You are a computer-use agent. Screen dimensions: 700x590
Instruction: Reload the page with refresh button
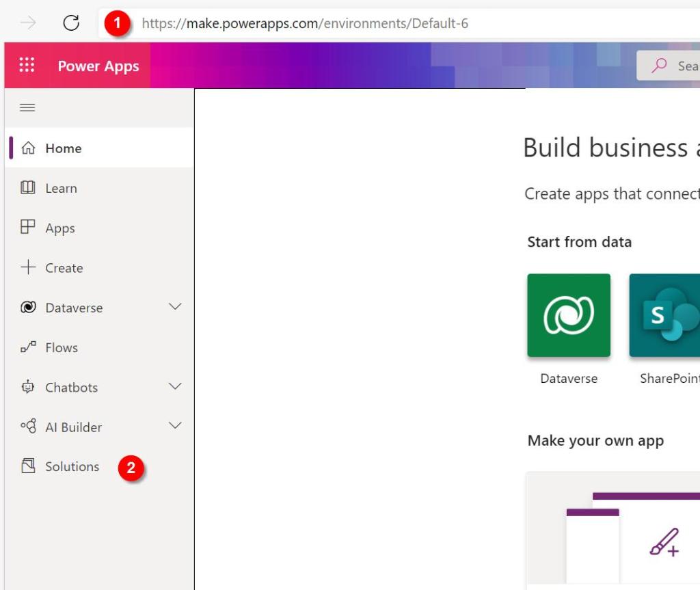(71, 23)
